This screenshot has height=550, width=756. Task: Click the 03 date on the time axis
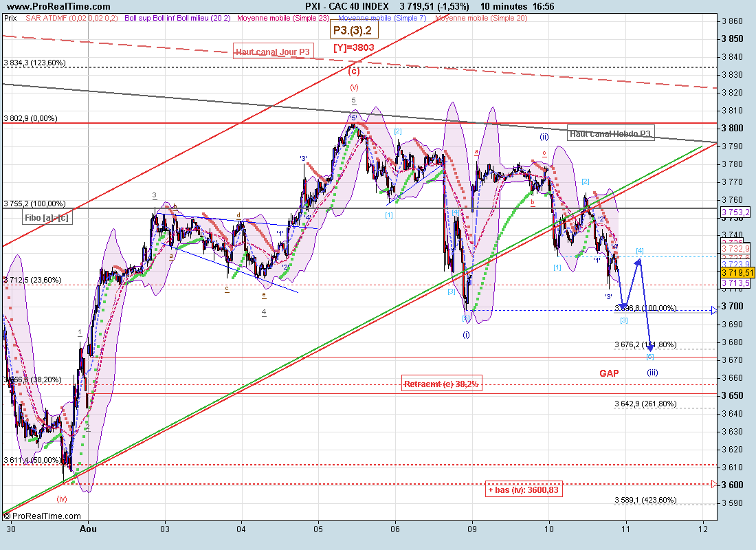coord(165,529)
